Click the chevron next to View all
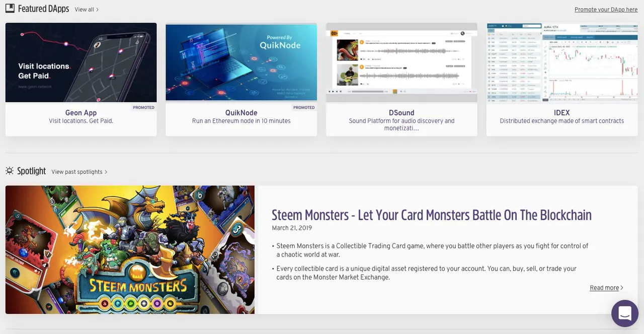Image resolution: width=644 pixels, height=334 pixels. coord(97,10)
